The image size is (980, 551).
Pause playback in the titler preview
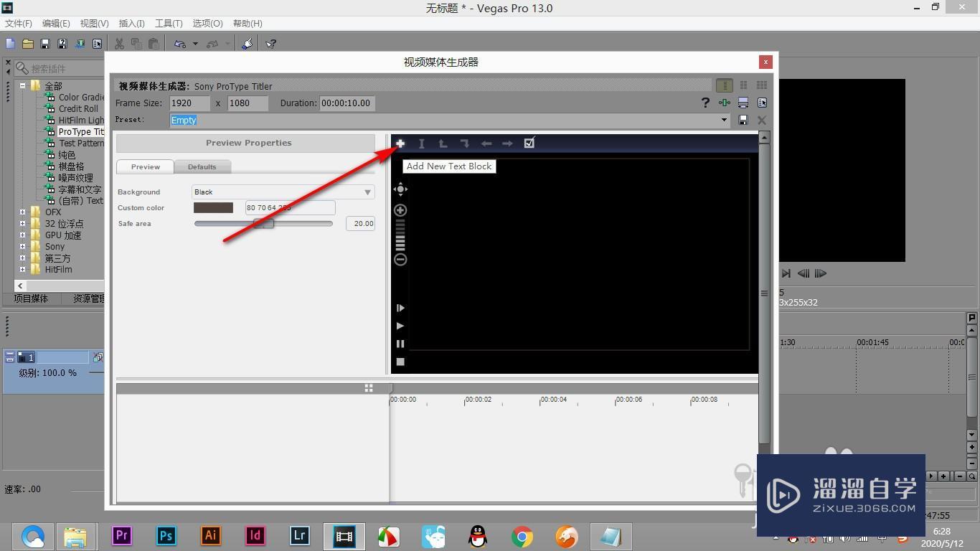[400, 344]
